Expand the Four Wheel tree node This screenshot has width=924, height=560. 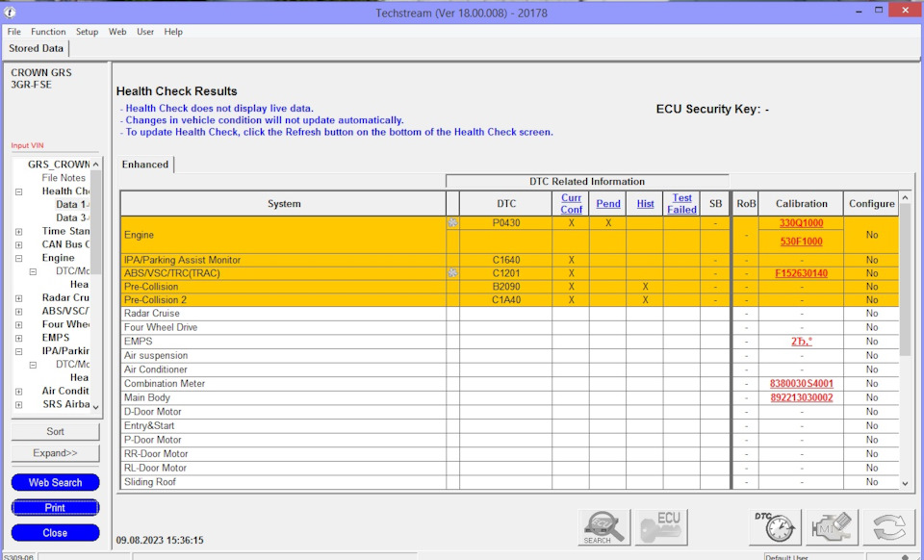[x=19, y=324]
